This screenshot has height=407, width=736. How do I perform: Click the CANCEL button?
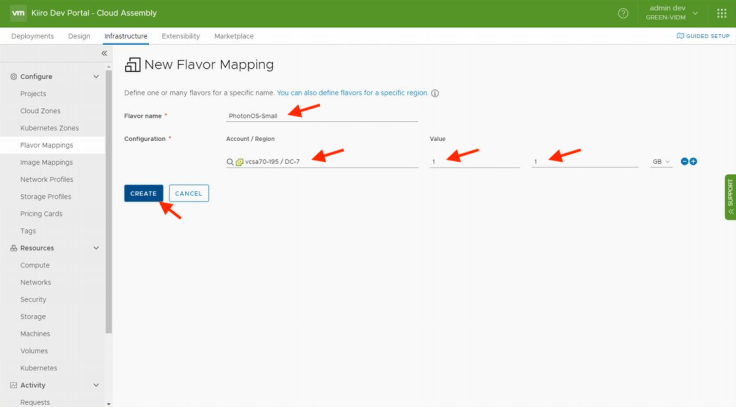[189, 193]
